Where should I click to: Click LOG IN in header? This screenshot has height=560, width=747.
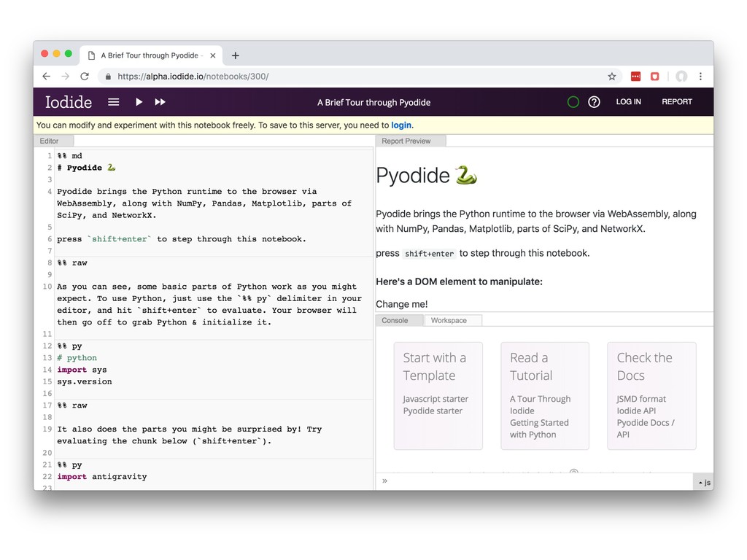pyautogui.click(x=628, y=102)
